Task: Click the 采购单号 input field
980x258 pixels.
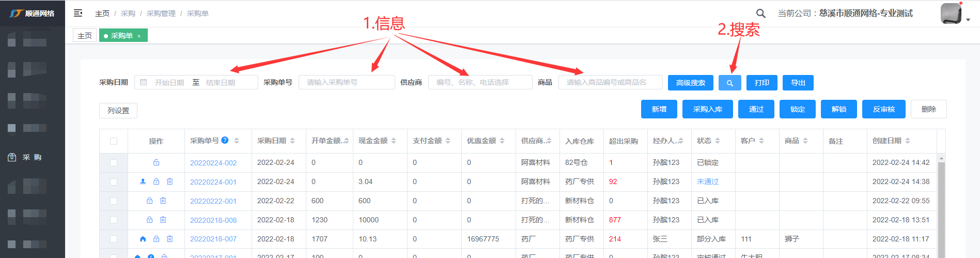Action: pos(346,82)
